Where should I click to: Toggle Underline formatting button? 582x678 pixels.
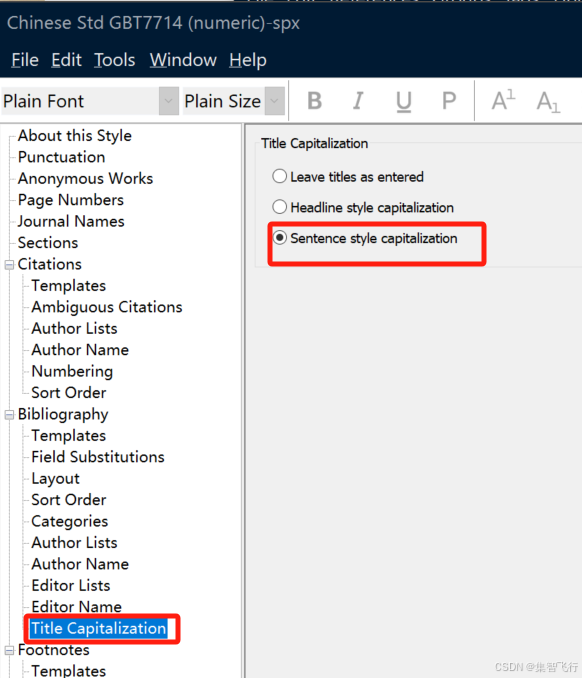click(x=403, y=101)
